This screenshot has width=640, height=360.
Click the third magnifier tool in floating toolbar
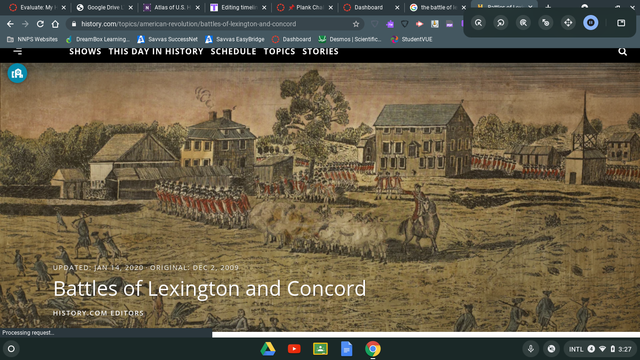coord(523,23)
